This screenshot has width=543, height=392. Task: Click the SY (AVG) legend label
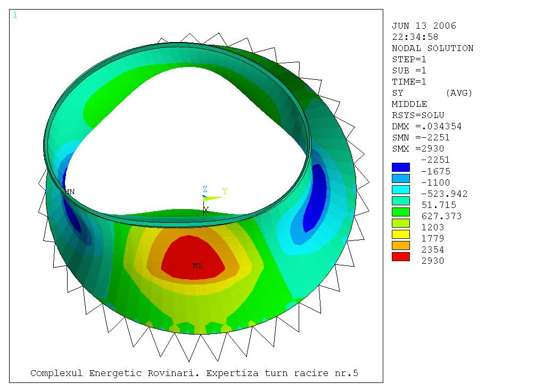432,93
